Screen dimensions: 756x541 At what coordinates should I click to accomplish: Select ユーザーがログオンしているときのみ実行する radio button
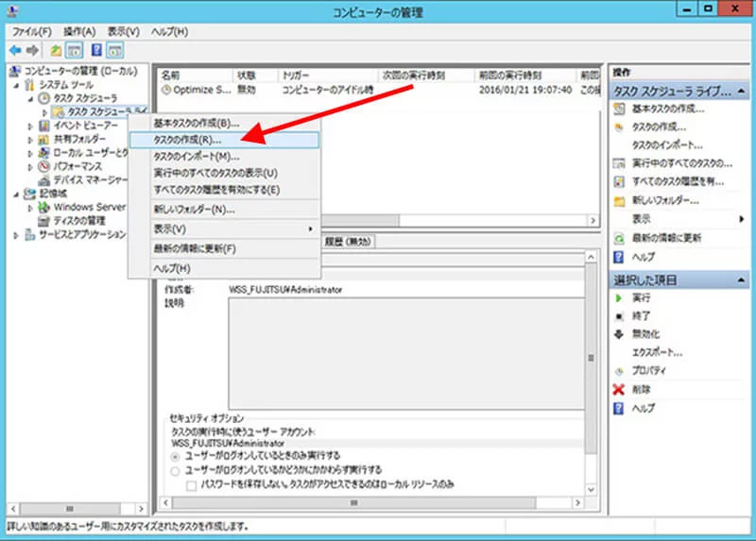pyautogui.click(x=175, y=455)
